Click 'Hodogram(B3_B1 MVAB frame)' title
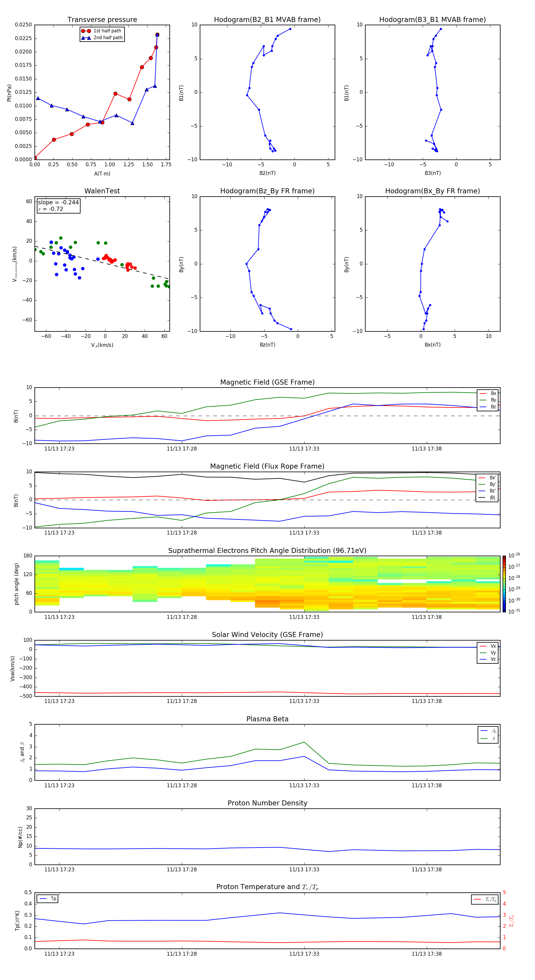The image size is (535, 980). tap(432, 20)
